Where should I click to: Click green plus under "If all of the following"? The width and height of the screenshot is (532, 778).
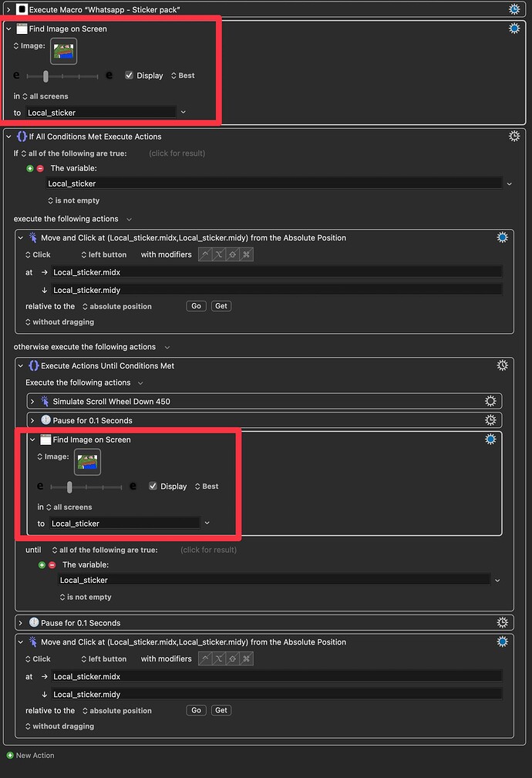tap(31, 168)
